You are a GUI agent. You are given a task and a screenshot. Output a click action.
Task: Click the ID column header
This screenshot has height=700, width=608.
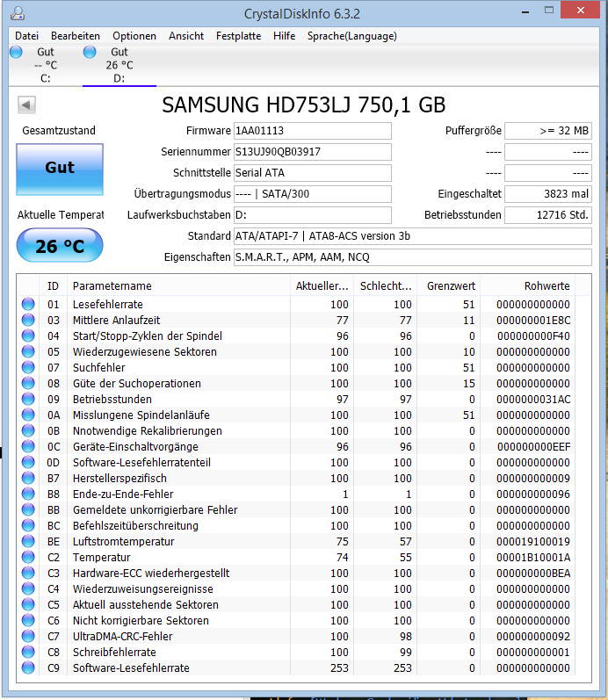click(x=53, y=286)
